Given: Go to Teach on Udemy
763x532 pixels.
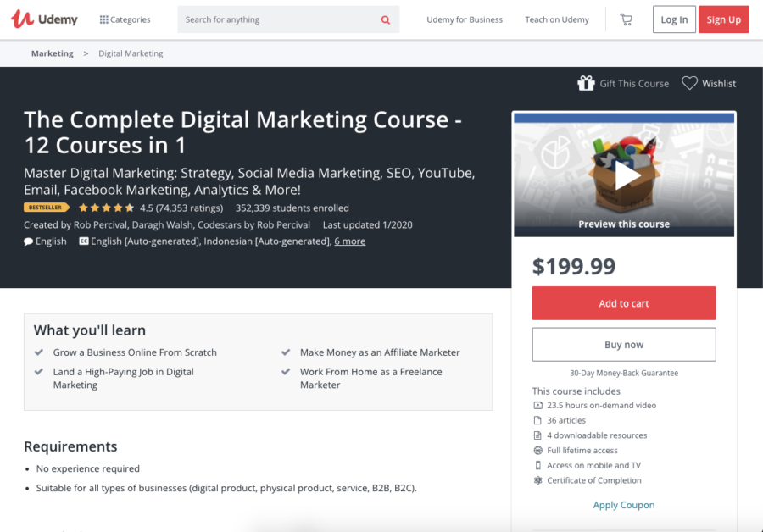Looking at the screenshot, I should [x=557, y=19].
